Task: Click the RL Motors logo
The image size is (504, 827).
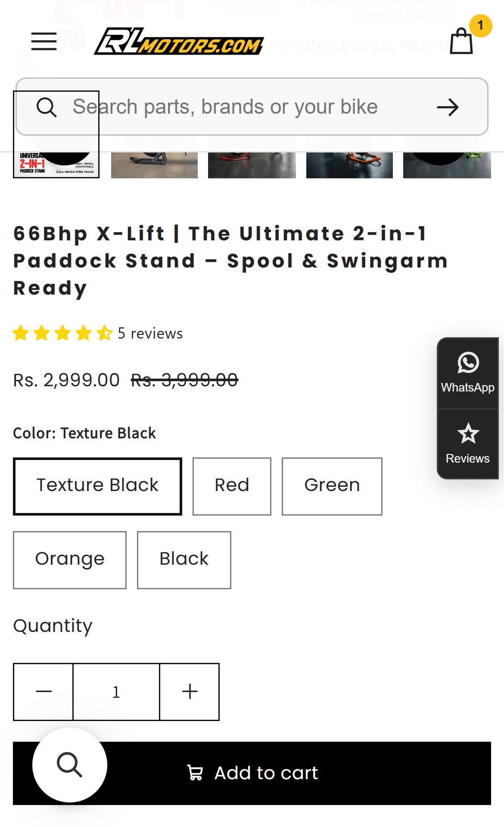Action: 179,41
